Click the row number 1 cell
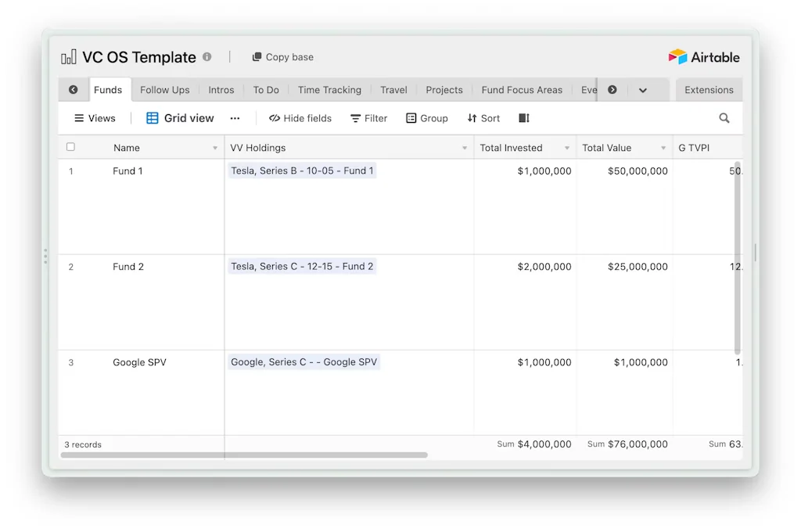 click(x=71, y=171)
